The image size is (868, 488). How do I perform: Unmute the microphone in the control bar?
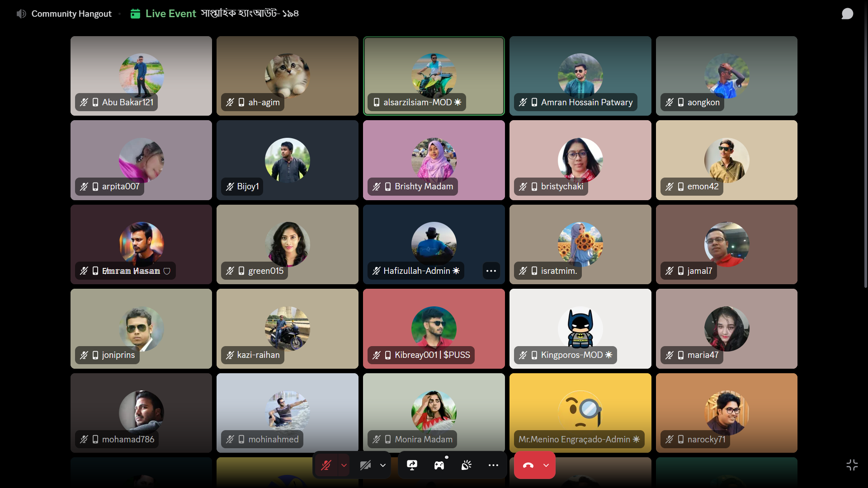tap(326, 465)
